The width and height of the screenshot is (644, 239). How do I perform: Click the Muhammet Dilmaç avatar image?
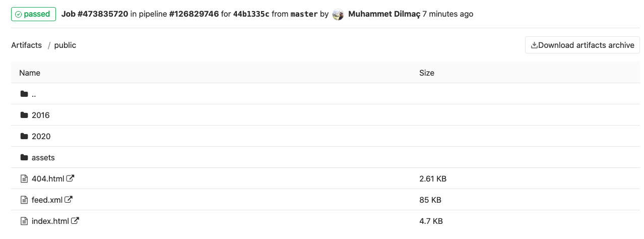point(338,14)
